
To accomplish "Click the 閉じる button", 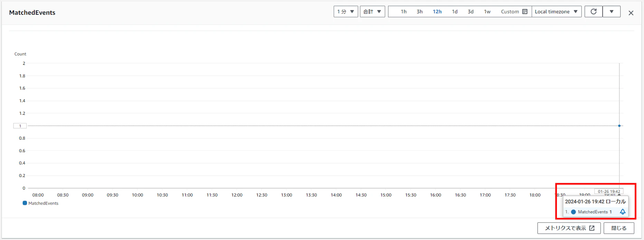I will (619, 228).
